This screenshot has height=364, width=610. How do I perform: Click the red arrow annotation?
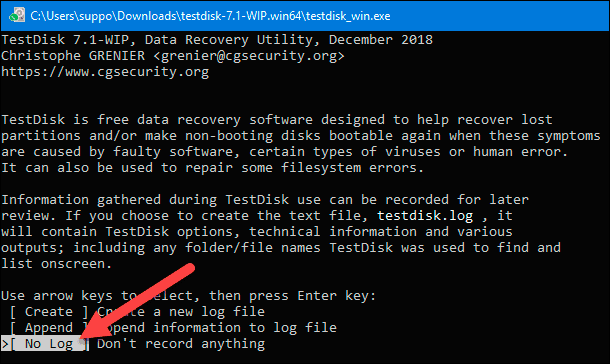pos(137,301)
